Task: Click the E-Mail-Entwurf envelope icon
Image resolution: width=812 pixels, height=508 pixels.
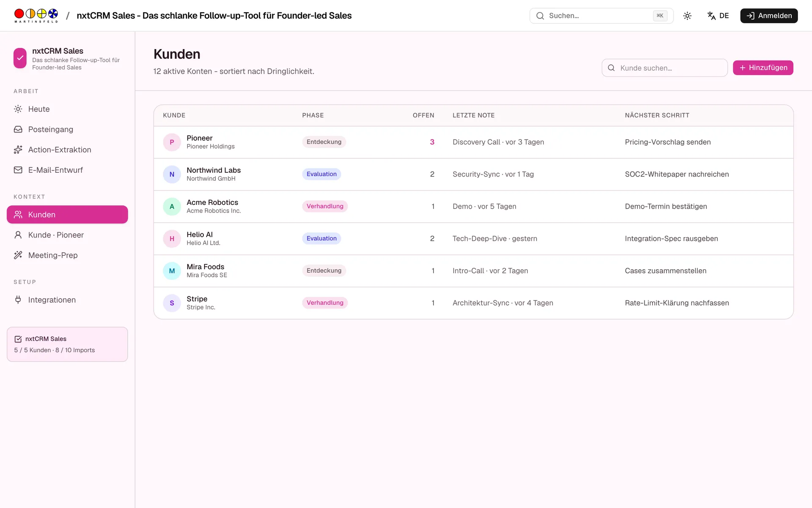Action: pos(18,170)
